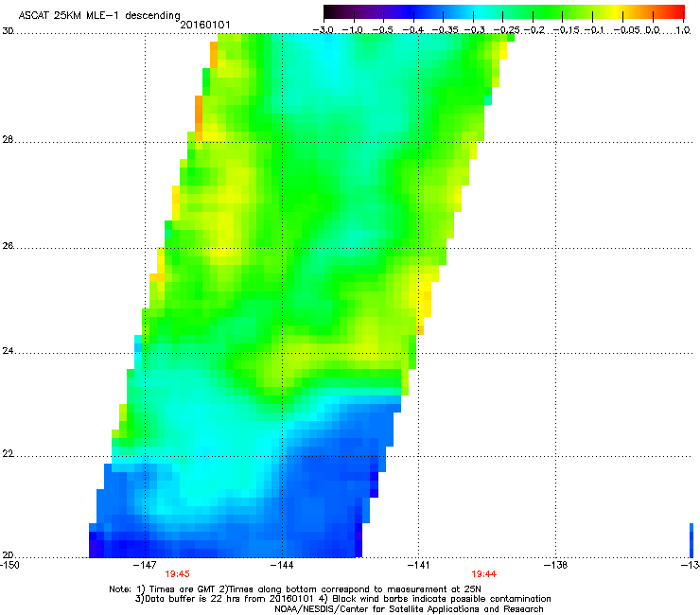Click note line 'Data buffer is 22 hrs'
Viewport: 700px width, 615px height.
point(342,599)
